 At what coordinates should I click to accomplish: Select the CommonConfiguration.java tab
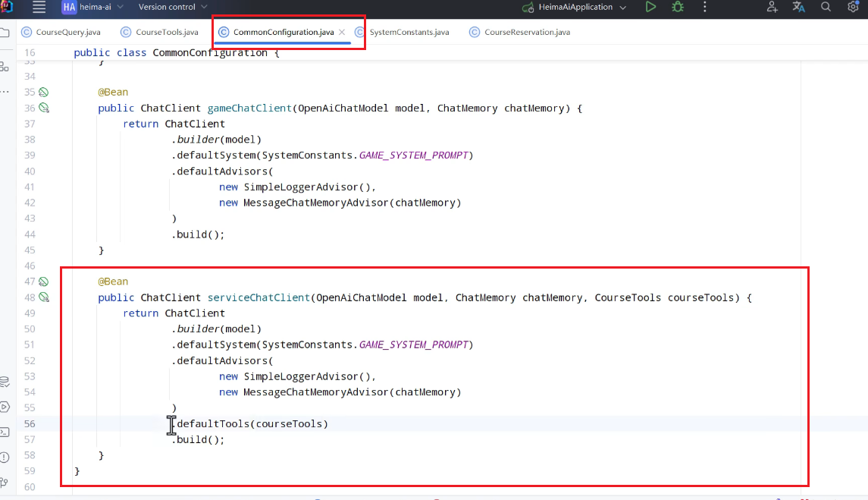[x=284, y=32]
